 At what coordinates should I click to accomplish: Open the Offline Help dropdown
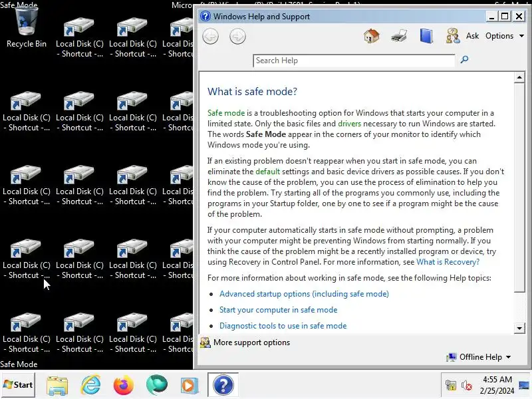[x=479, y=357]
